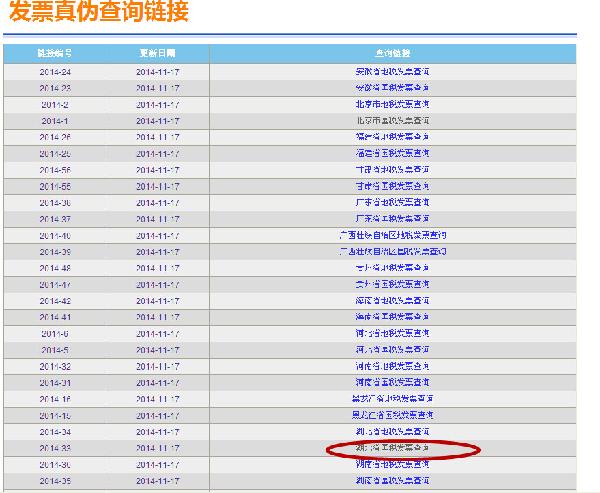Open the 湖北省地税发票查询 link in row 2014-34

coord(392,432)
